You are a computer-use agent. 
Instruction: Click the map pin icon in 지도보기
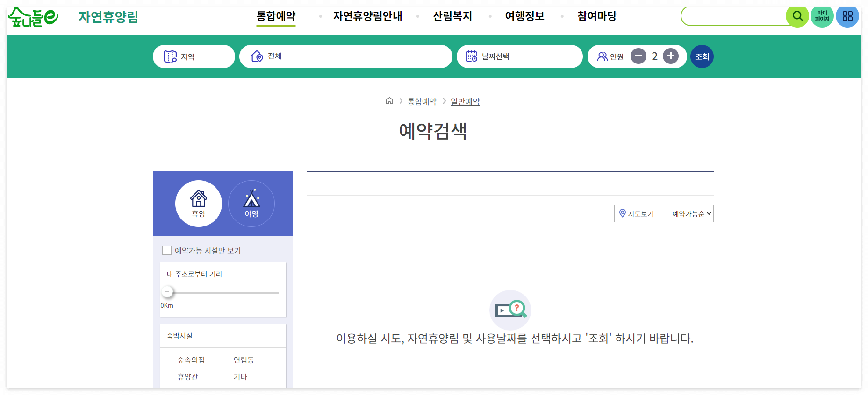click(623, 213)
